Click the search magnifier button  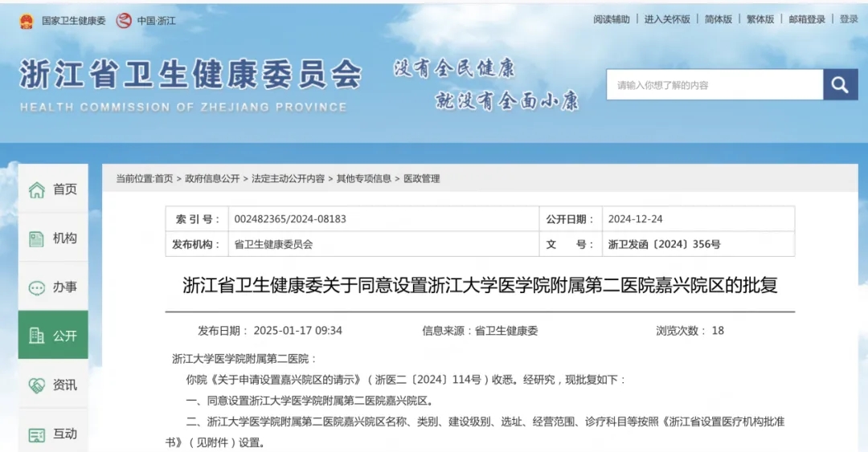841,84
